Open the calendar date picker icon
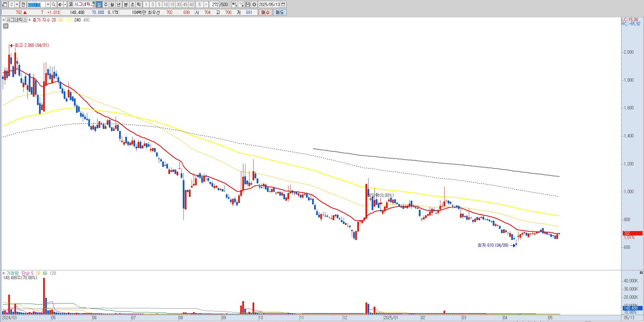This screenshot has height=322, width=644. (x=283, y=4)
